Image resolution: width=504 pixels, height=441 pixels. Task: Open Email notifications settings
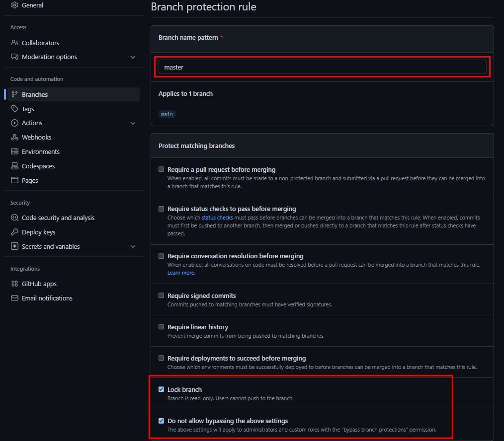pyautogui.click(x=47, y=298)
